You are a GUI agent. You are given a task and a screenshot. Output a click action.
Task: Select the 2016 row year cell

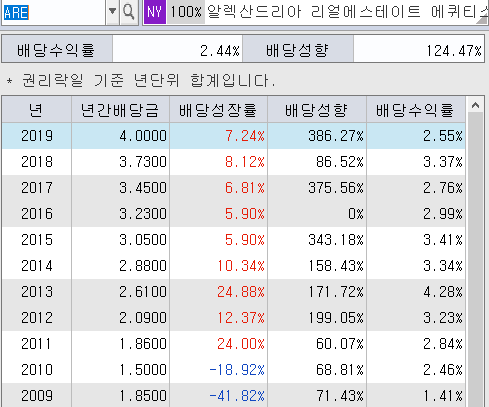pyautogui.click(x=37, y=214)
